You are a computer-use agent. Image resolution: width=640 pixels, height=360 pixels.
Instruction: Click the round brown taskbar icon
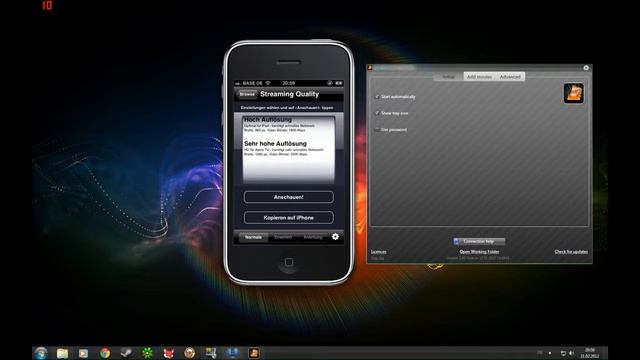189,353
